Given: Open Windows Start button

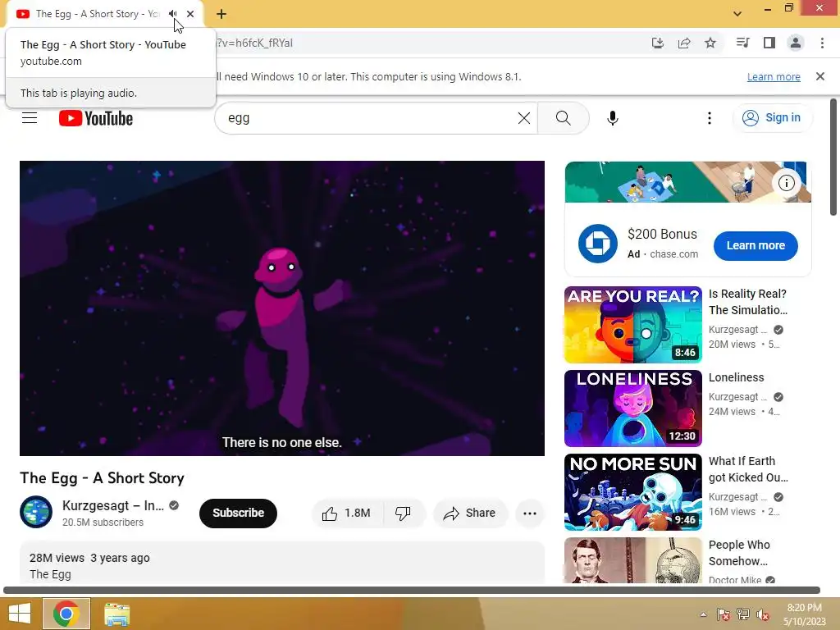Looking at the screenshot, I should coord(20,614).
